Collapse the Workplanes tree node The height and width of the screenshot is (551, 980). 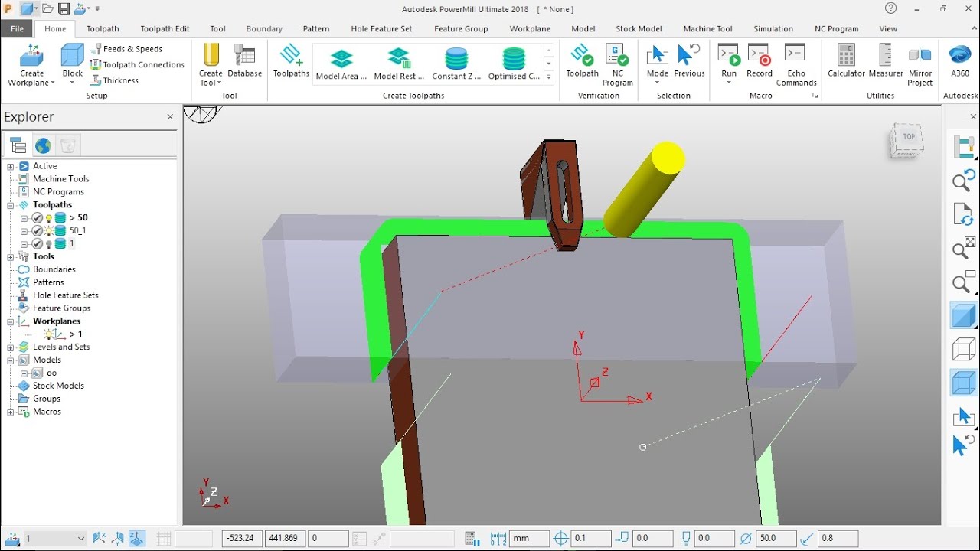pos(11,321)
